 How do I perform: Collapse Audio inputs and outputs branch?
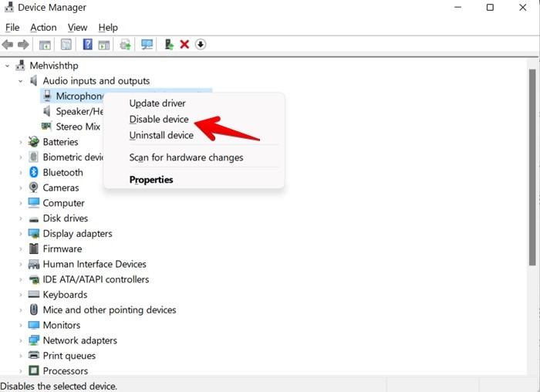(x=21, y=81)
